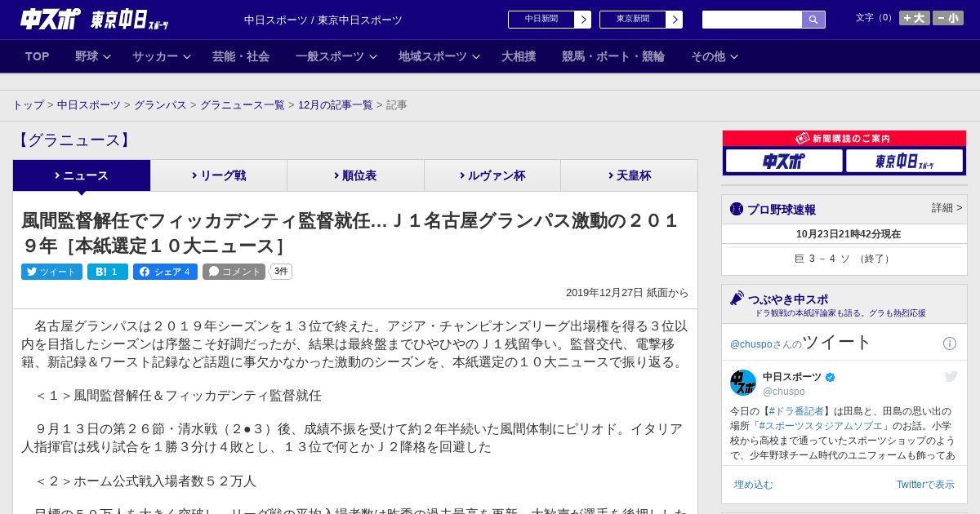
Task: Open the 中日新聞 site link button
Action: (x=550, y=20)
